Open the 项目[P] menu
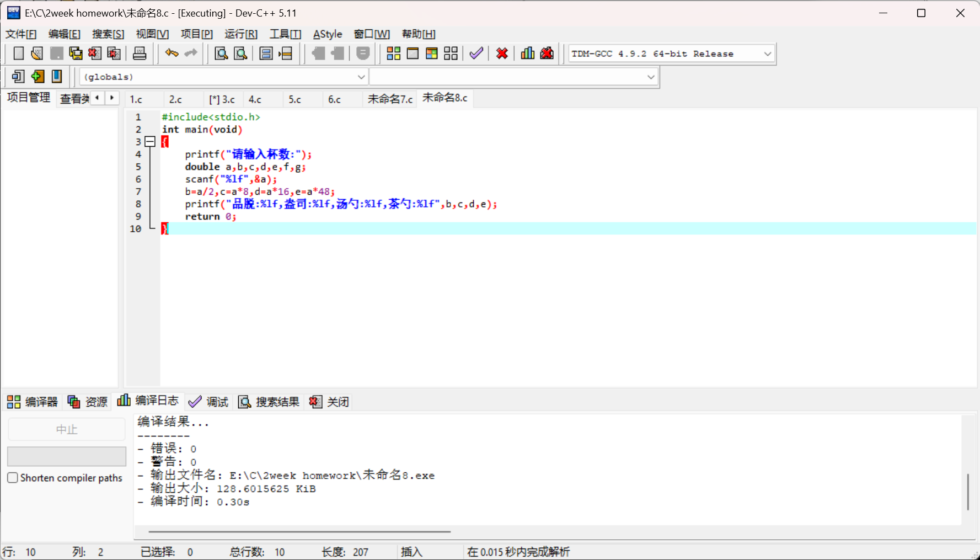This screenshot has width=980, height=560. click(x=197, y=34)
